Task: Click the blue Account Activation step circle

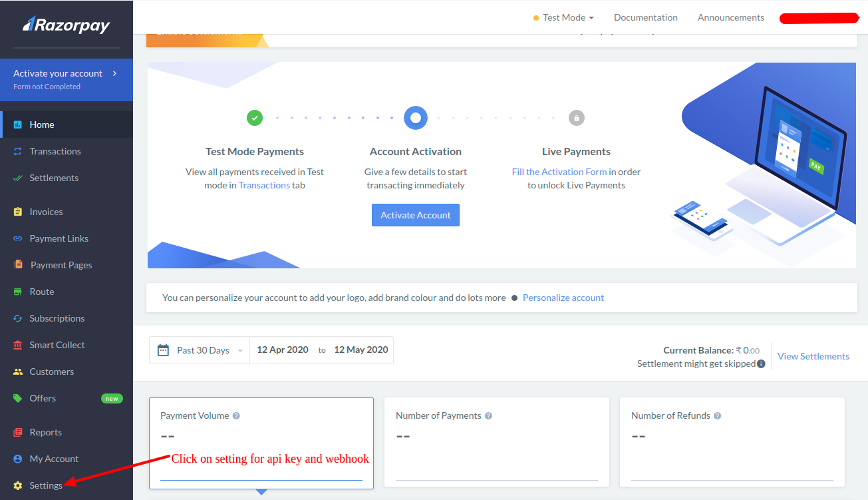Action: [x=416, y=118]
